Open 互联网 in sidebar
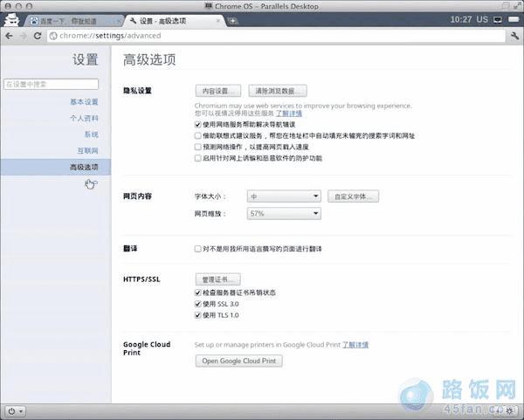Screen dimensions: 524x420 (87, 151)
